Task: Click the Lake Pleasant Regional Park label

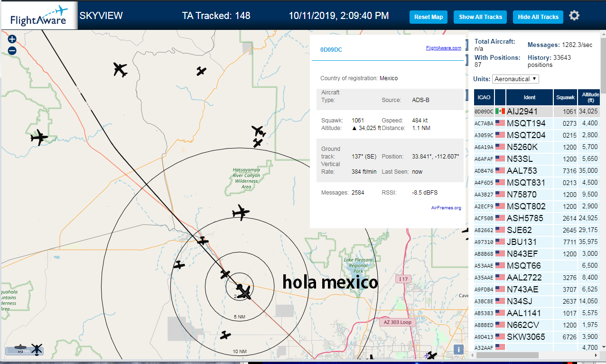Action: pyautogui.click(x=358, y=265)
